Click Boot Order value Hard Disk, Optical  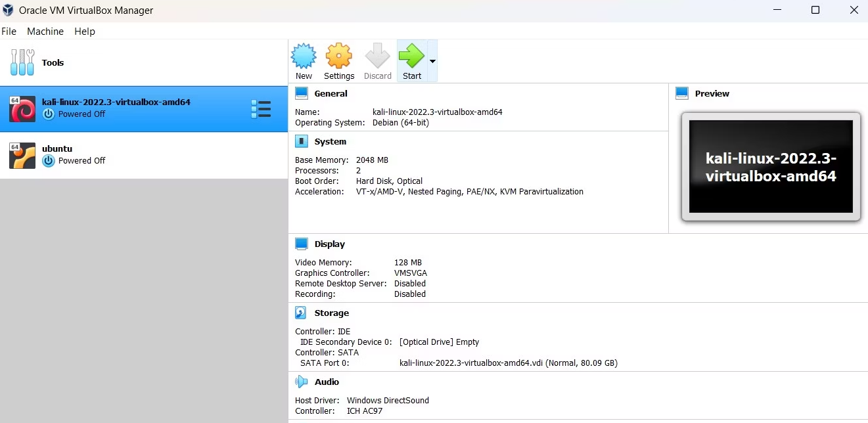(x=389, y=181)
